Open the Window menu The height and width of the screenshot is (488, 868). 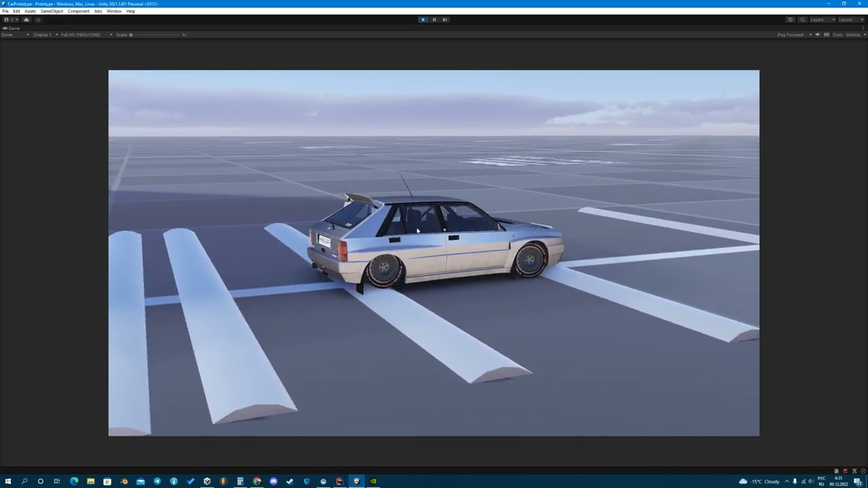coord(114,11)
